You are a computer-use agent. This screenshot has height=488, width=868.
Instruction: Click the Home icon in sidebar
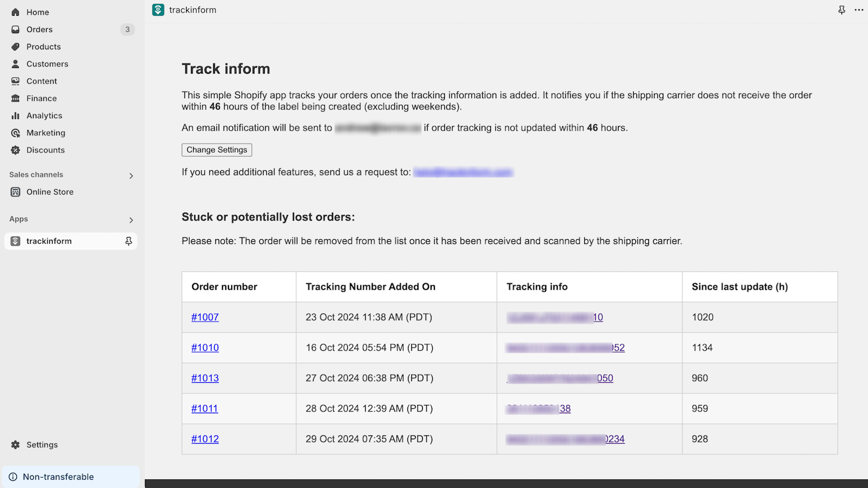[x=16, y=12]
